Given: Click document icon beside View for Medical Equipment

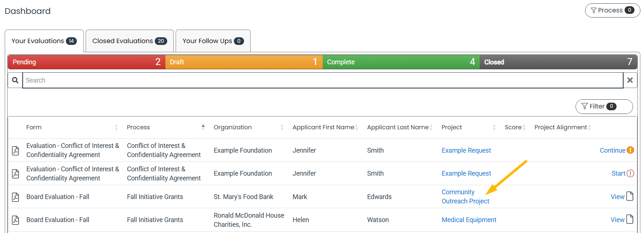Looking at the screenshot, I should (630, 219).
